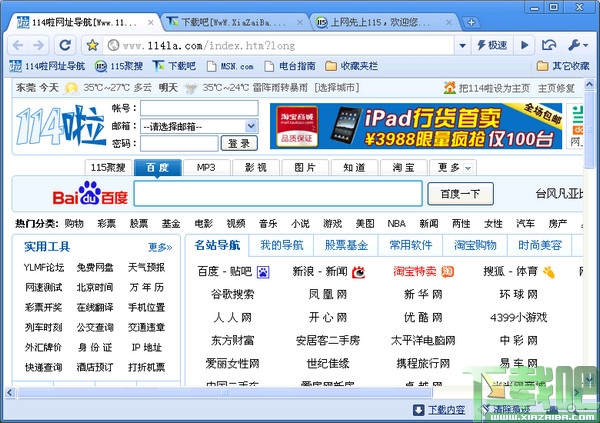Image resolution: width=600 pixels, height=423 pixels.
Task: Open the address bar history dropdown arrow
Action: [x=462, y=46]
